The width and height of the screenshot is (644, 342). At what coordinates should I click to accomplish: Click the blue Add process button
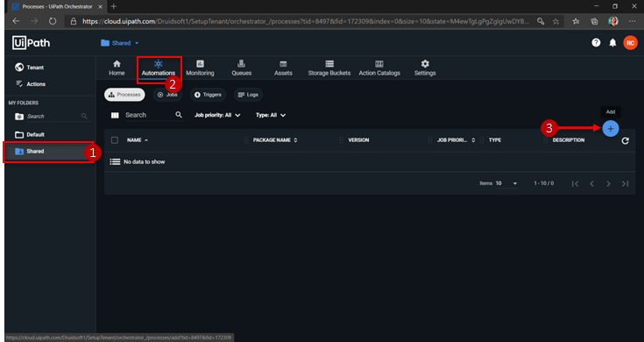coord(611,129)
